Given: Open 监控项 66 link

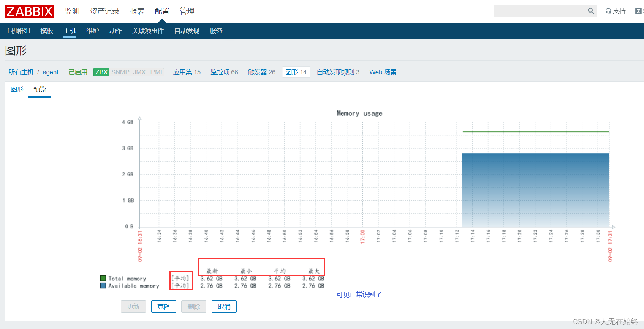Looking at the screenshot, I should pyautogui.click(x=225, y=72).
